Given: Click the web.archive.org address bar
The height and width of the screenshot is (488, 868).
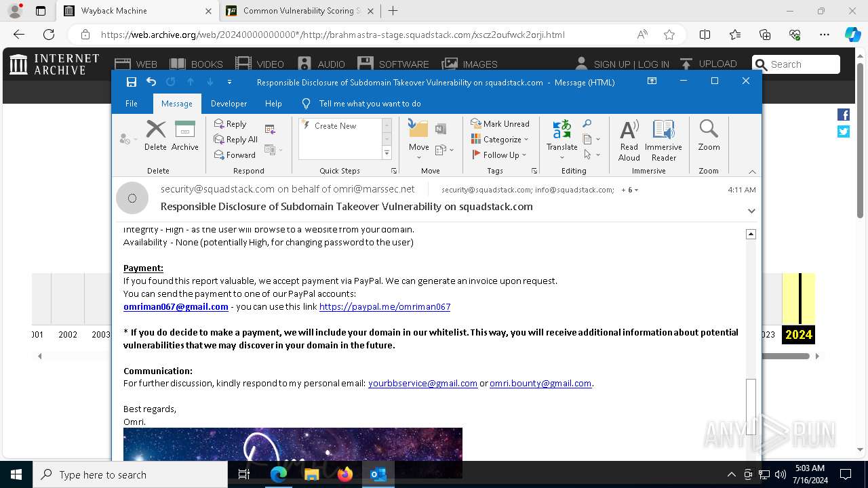Looking at the screenshot, I should pos(332,35).
